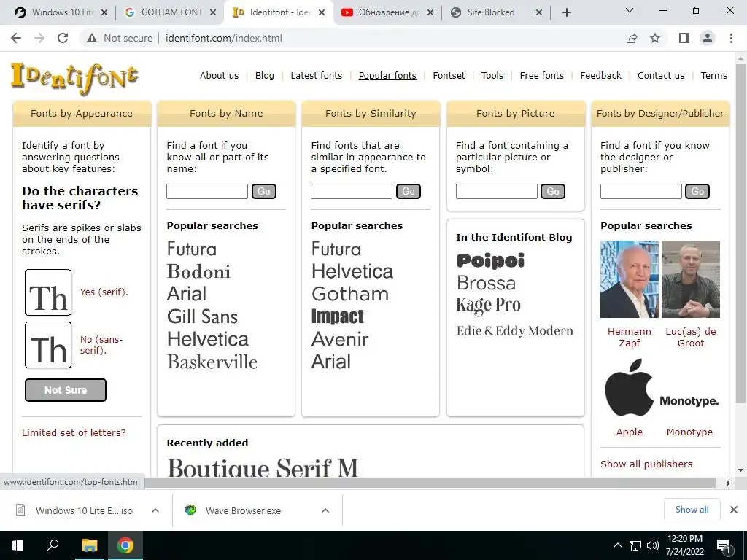The height and width of the screenshot is (560, 747).
Task: Open the Poipoi blog entry
Action: 490,260
